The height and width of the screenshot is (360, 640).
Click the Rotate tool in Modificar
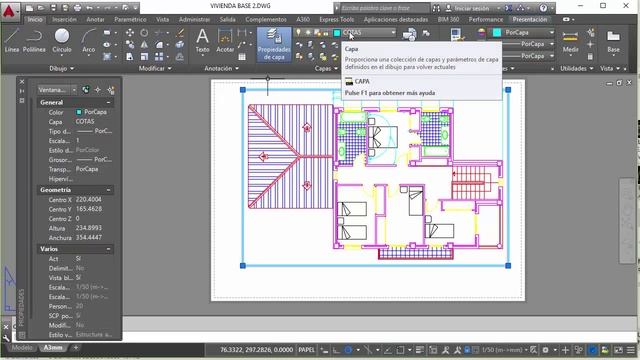coord(144,33)
